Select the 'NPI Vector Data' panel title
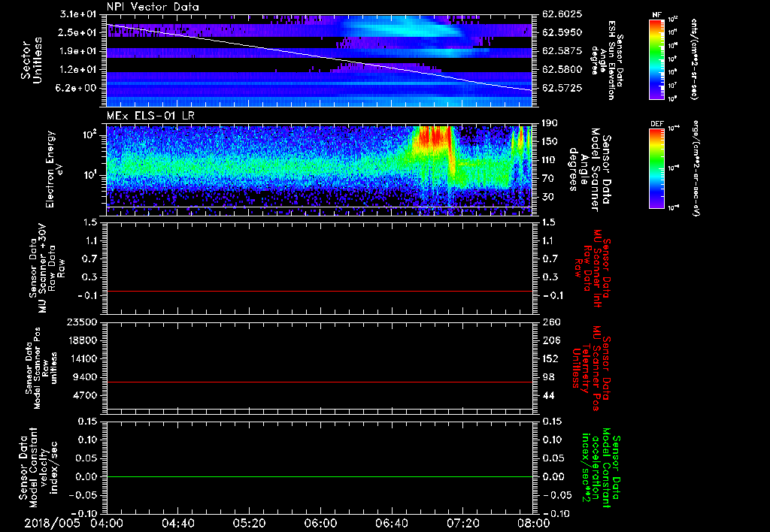Screen dimensions: 770x532 pos(153,7)
